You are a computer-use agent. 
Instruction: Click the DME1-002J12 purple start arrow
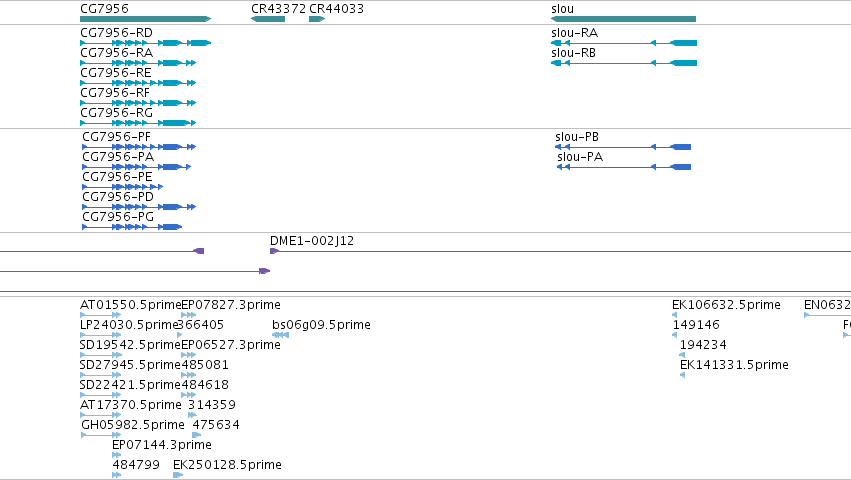pyautogui.click(x=275, y=251)
